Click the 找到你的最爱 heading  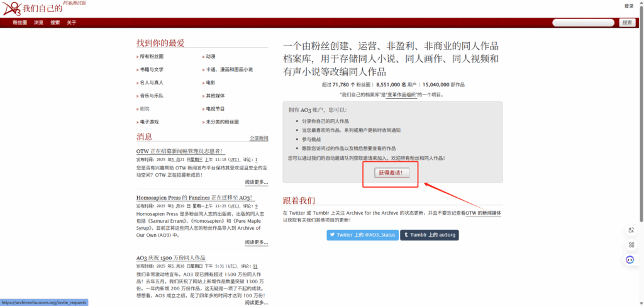pos(160,43)
